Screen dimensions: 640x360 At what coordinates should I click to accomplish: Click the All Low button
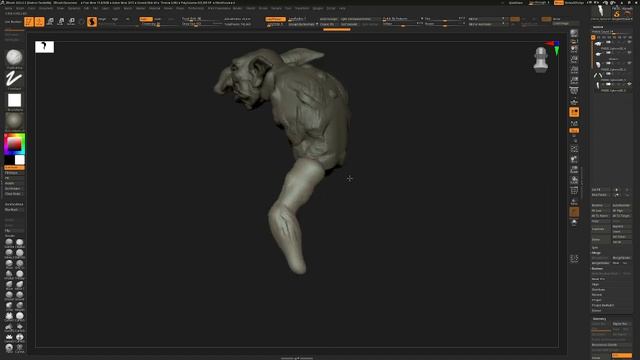[601, 211]
